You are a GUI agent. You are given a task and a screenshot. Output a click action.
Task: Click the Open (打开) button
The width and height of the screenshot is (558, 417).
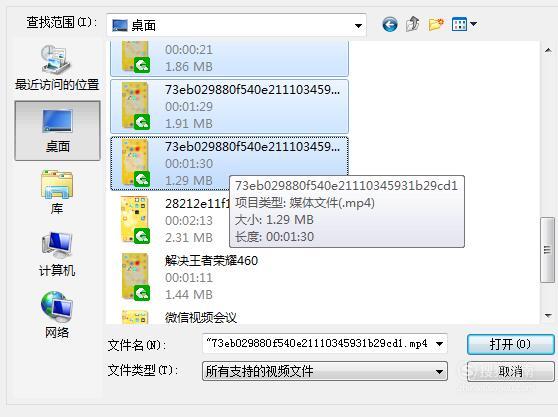(510, 344)
